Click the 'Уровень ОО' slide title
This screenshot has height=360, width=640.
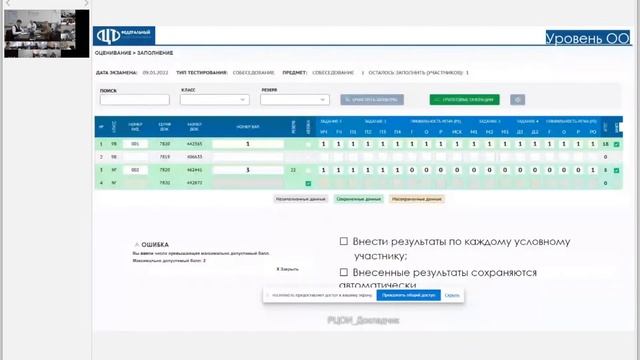point(588,38)
